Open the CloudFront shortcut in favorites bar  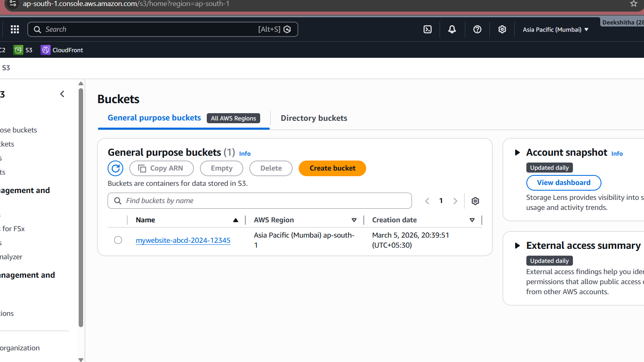[62, 50]
